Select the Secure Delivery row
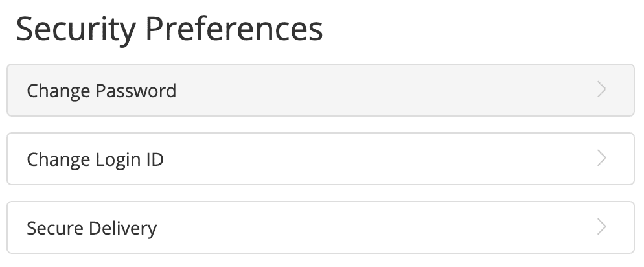The width and height of the screenshot is (644, 267). coord(320,227)
